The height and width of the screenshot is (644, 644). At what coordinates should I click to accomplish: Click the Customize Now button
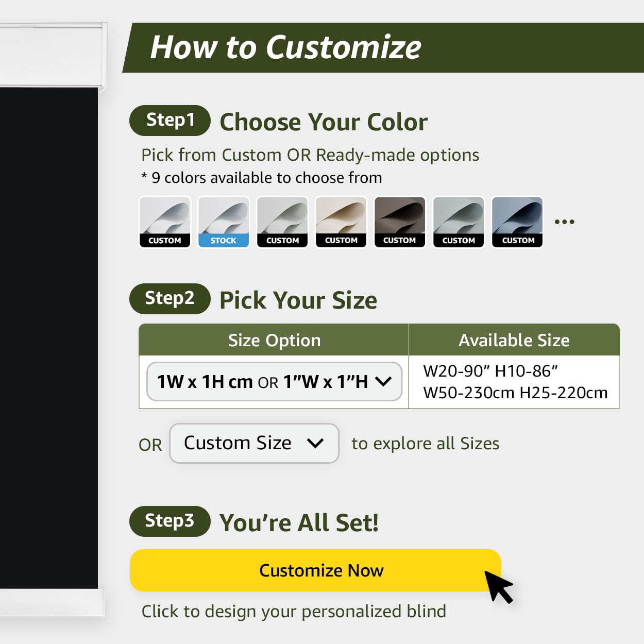[x=315, y=570]
